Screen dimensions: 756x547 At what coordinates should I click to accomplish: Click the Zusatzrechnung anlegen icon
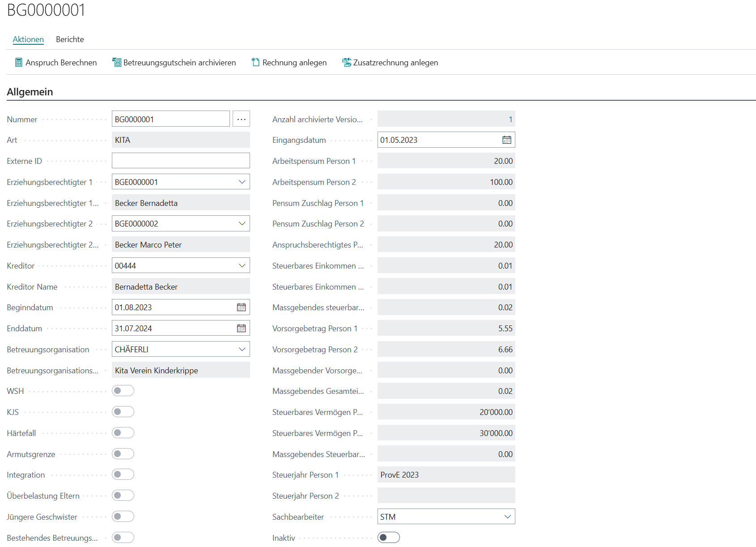[347, 63]
